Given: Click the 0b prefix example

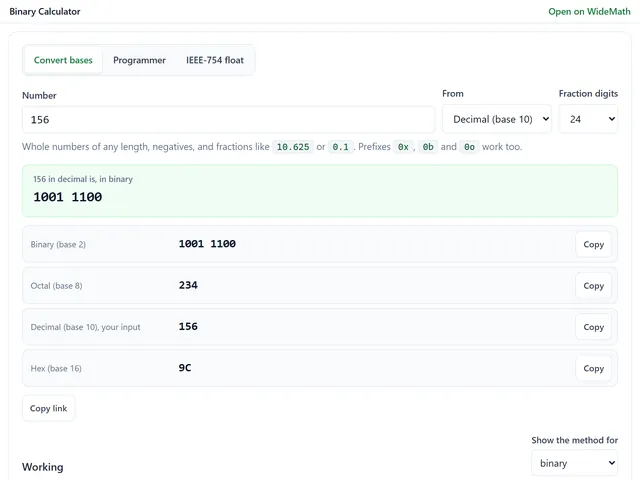Looking at the screenshot, I should tap(428, 147).
